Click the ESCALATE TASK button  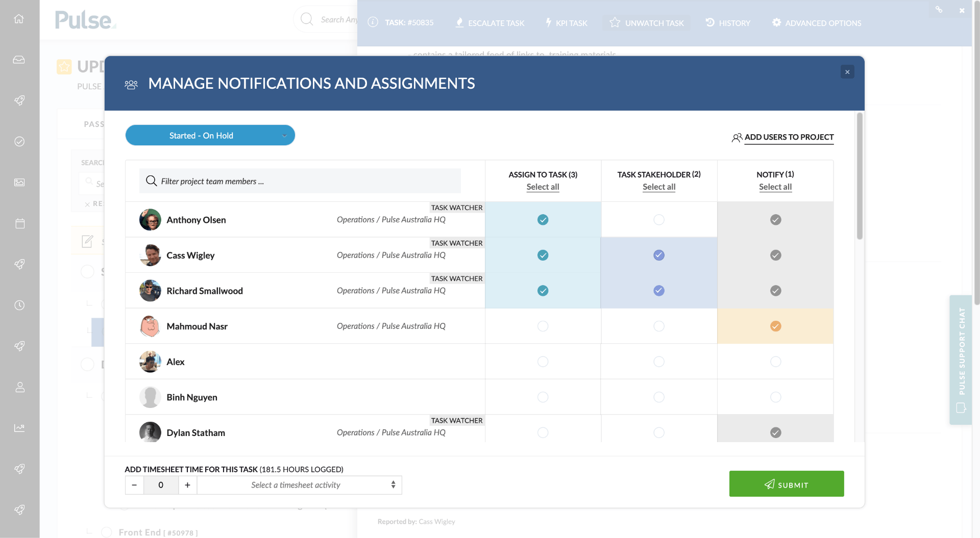pos(490,23)
